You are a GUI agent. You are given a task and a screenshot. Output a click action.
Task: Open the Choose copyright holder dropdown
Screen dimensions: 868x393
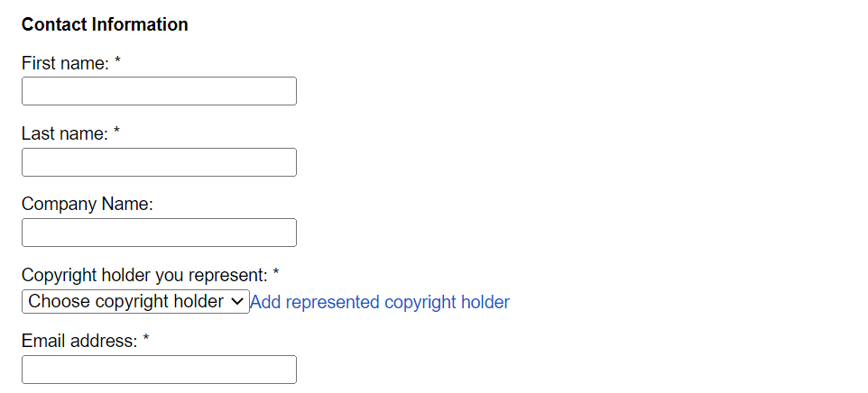[126, 302]
